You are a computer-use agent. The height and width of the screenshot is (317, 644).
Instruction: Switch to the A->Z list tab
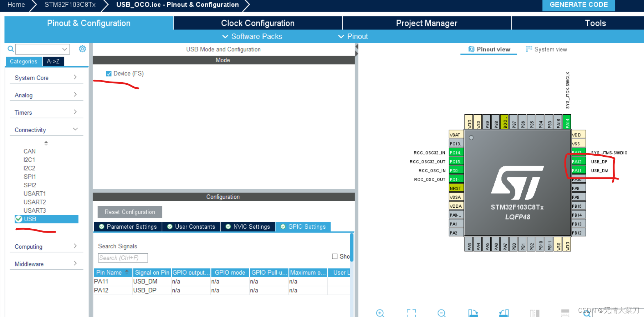click(x=53, y=61)
